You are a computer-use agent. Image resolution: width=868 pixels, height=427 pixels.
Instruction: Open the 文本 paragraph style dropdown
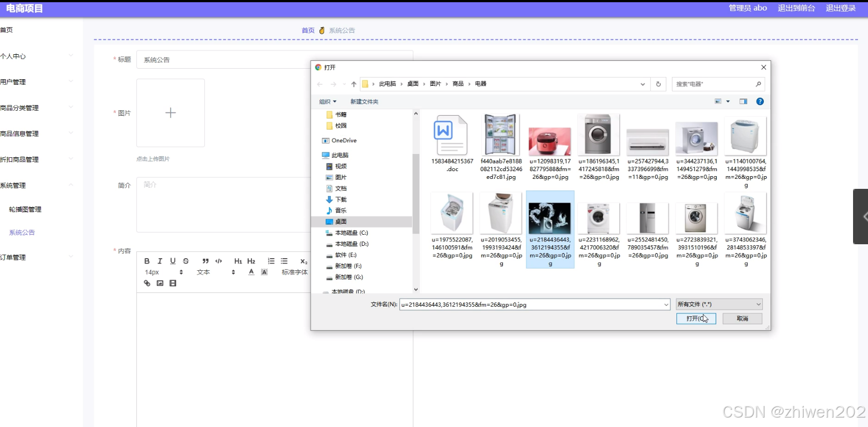(x=217, y=272)
